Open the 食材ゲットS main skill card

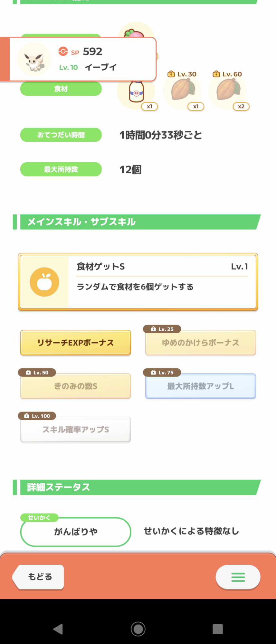(x=138, y=282)
